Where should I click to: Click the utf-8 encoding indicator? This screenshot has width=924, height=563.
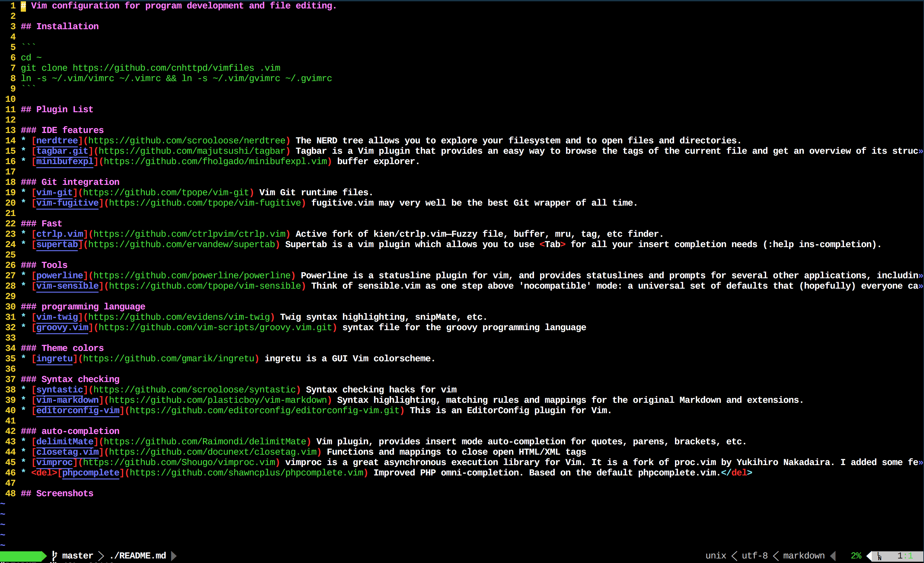(754, 556)
